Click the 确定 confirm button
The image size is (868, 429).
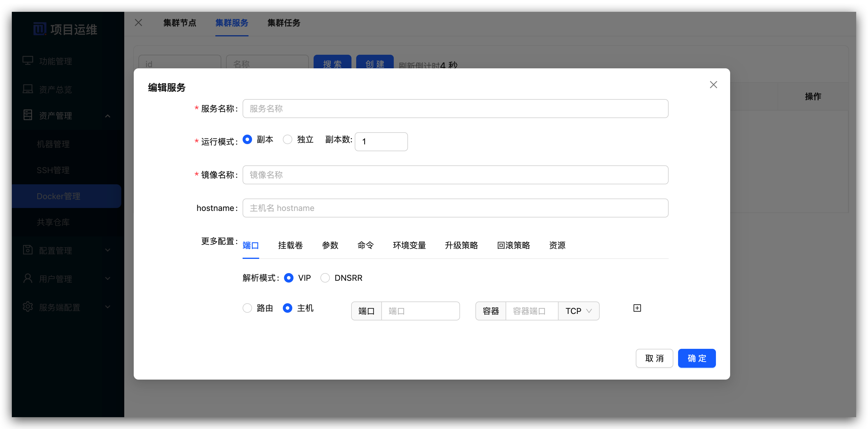(x=696, y=358)
